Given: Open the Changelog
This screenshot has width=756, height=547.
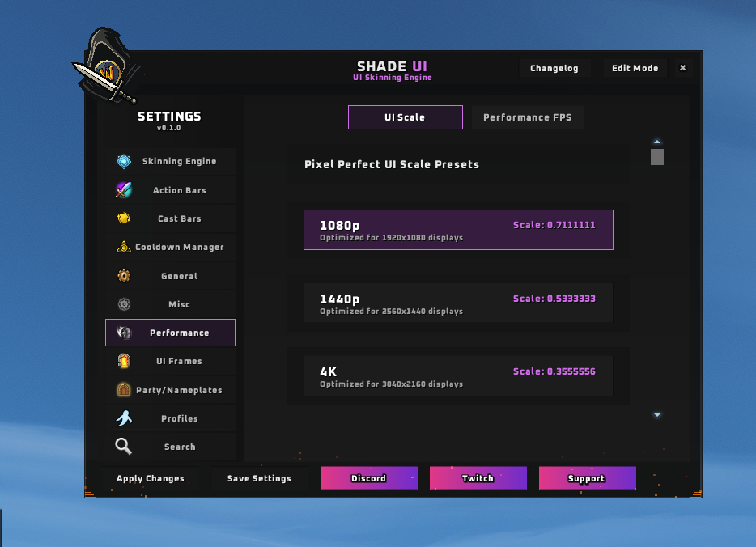Looking at the screenshot, I should 554,68.
